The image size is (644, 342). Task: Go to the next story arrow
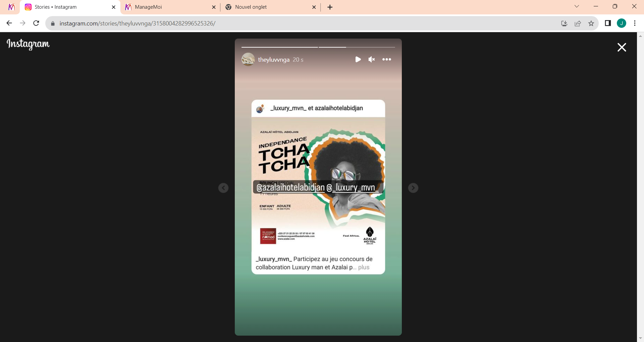(413, 188)
